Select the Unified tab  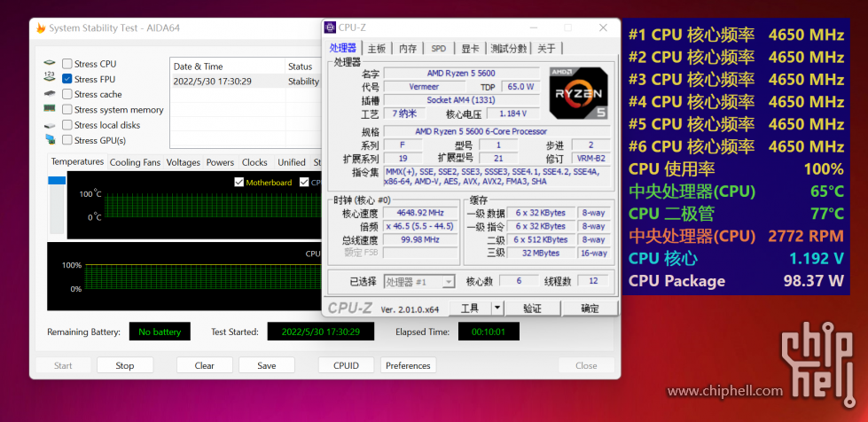point(292,162)
